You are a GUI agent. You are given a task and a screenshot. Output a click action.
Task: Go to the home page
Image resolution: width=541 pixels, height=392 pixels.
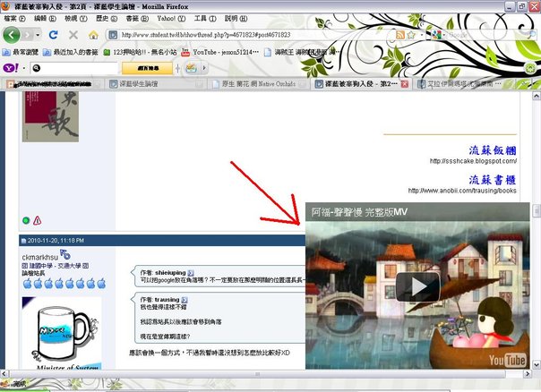click(x=93, y=35)
